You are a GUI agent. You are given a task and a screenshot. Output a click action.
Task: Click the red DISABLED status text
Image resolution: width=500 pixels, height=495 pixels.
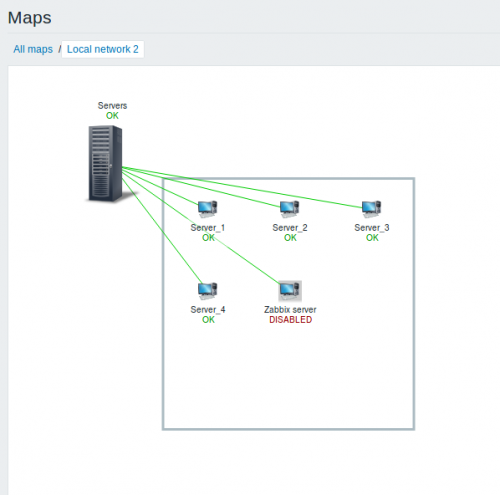pyautogui.click(x=291, y=320)
